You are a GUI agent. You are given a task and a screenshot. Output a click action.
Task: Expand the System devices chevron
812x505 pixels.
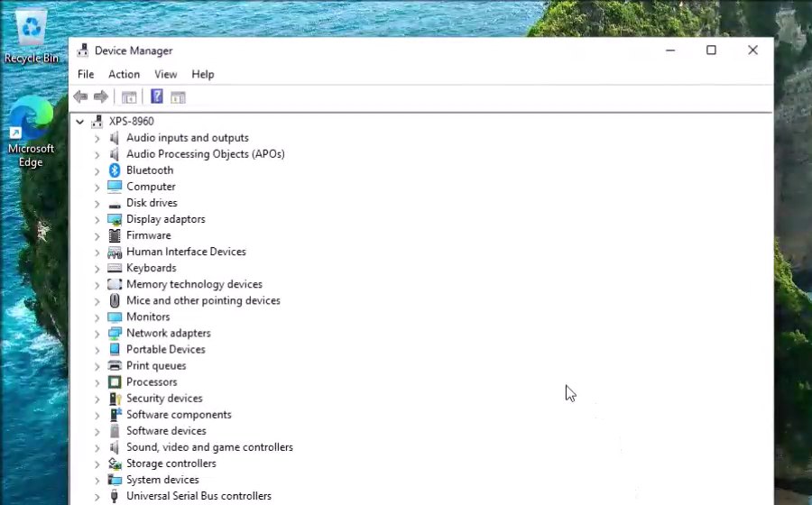pos(97,480)
